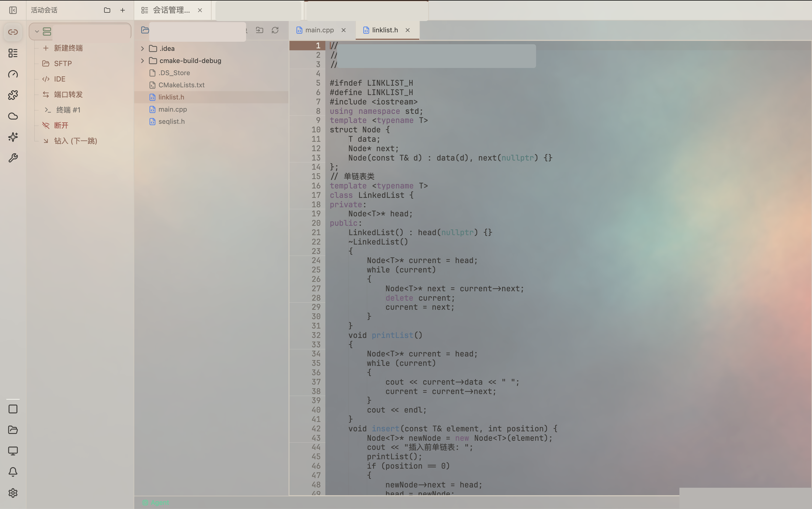
Task: Open the connections link icon in sidebar
Action: (x=13, y=32)
